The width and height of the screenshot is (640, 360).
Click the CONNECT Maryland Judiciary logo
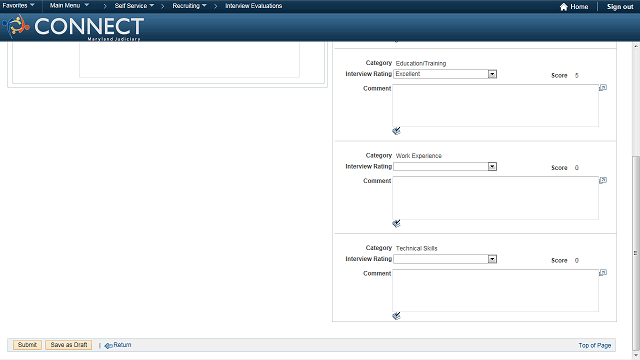[x=73, y=27]
